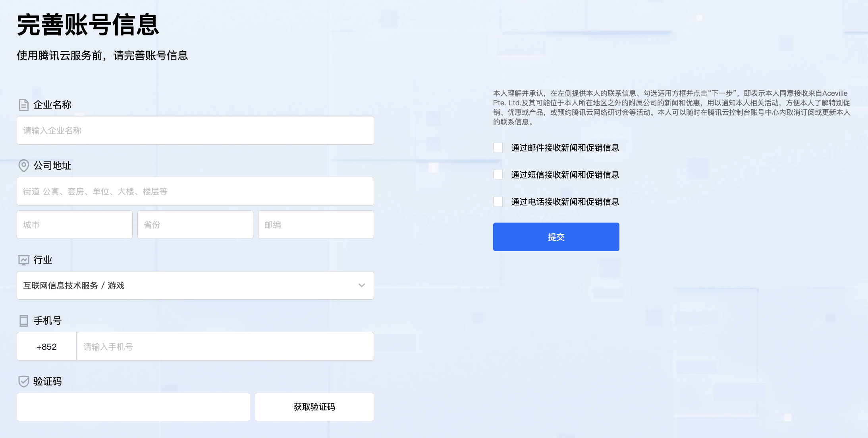Click the shield icon beside 验证码
Viewport: 868px width, 438px height.
coord(24,382)
